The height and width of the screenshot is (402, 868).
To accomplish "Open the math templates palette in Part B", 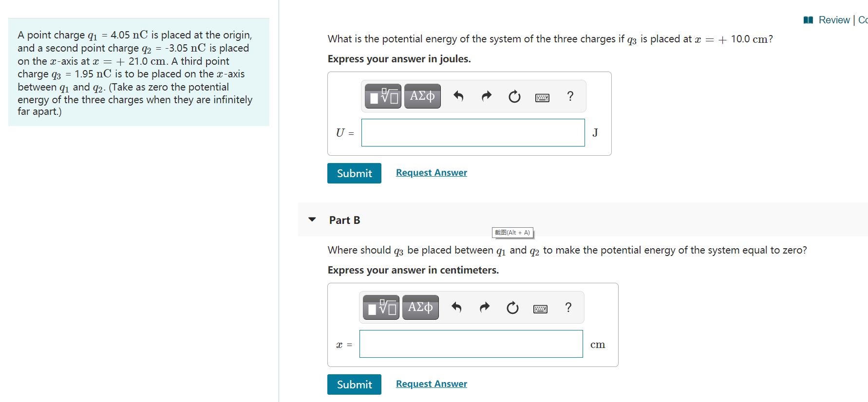I will [x=380, y=307].
